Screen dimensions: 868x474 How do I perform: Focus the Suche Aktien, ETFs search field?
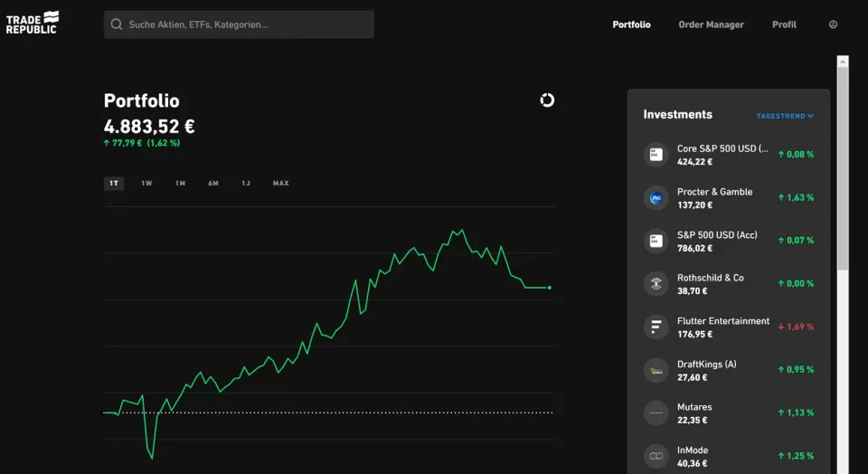pyautogui.click(x=239, y=24)
